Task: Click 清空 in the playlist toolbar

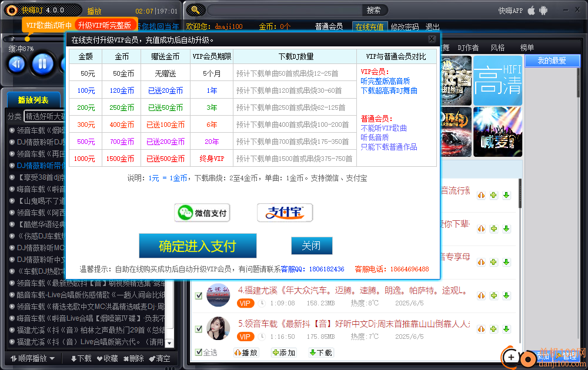Action: pos(159,358)
